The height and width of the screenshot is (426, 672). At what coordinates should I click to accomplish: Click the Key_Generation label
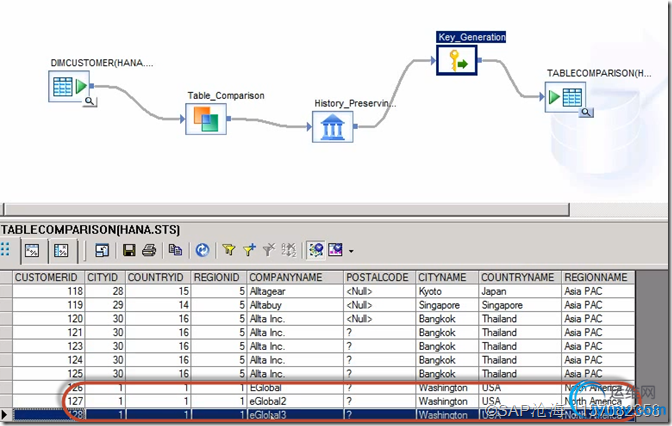pos(471,37)
